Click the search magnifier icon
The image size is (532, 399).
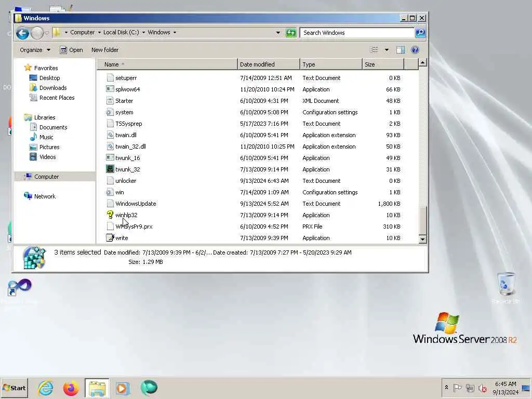pyautogui.click(x=420, y=33)
